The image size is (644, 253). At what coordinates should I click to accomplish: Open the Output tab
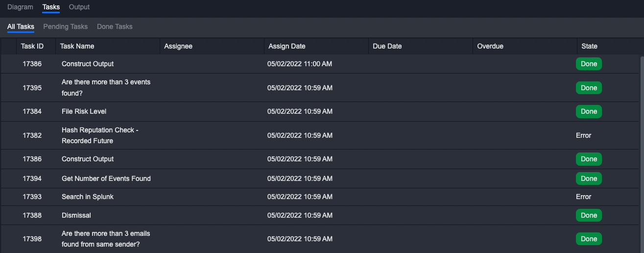click(x=79, y=7)
